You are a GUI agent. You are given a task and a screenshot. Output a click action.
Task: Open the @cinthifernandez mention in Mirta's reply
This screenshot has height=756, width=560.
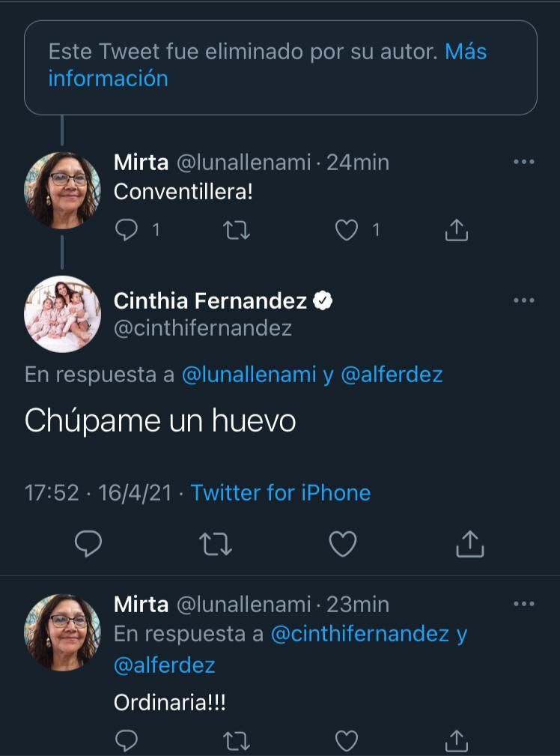[359, 634]
